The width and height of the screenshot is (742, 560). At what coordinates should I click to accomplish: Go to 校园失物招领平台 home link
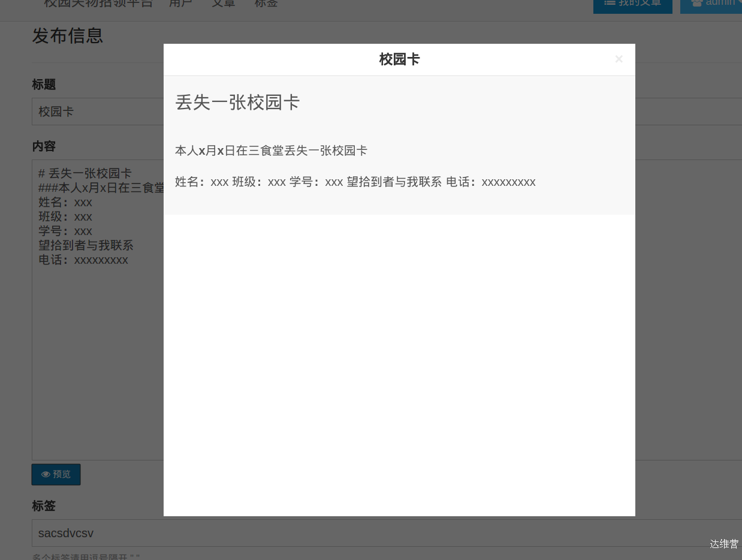coord(98,4)
